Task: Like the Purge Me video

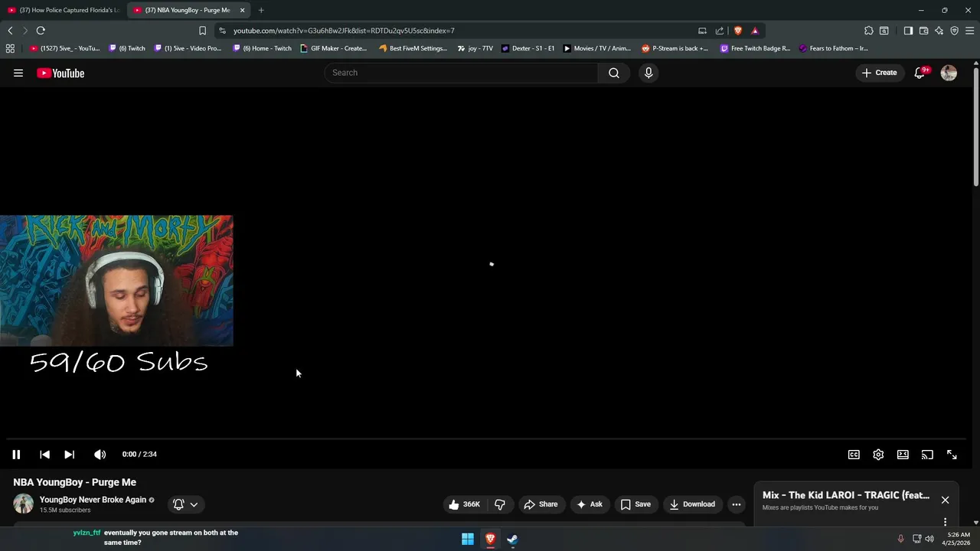Action: 464,504
